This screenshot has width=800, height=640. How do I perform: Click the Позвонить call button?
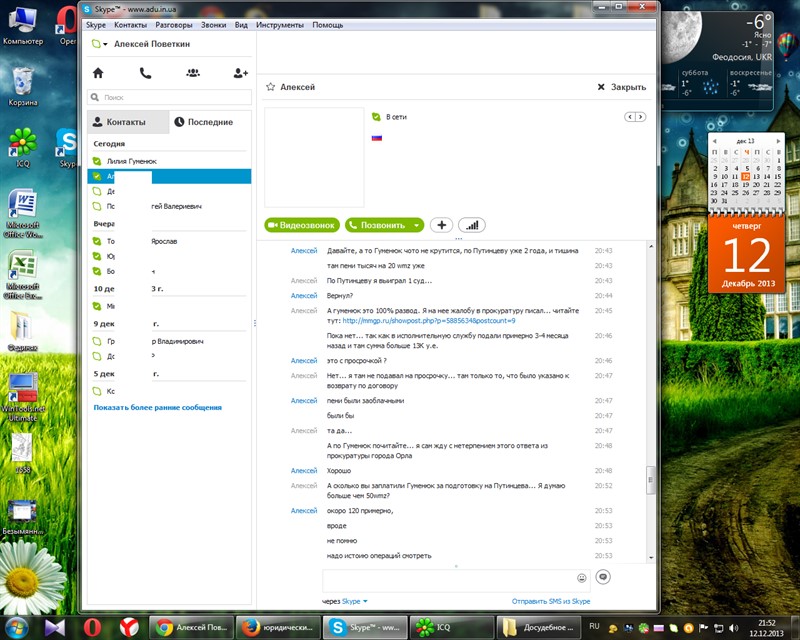(x=378, y=225)
